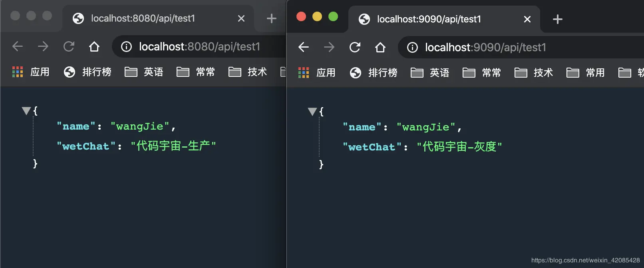The height and width of the screenshot is (268, 644).
Task: Open 英语 bookmark folder in localhost:8080 window
Action: [x=144, y=72]
